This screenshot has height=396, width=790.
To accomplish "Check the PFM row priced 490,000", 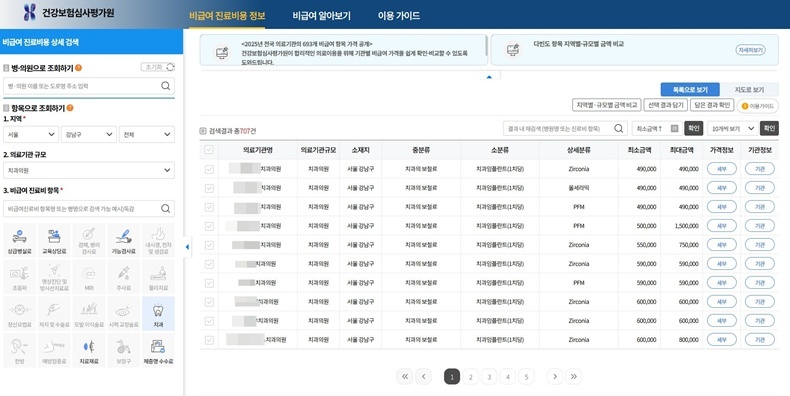I will pyautogui.click(x=209, y=207).
